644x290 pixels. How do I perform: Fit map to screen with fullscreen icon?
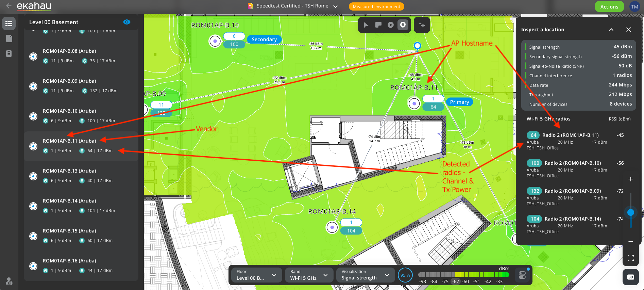click(x=630, y=258)
